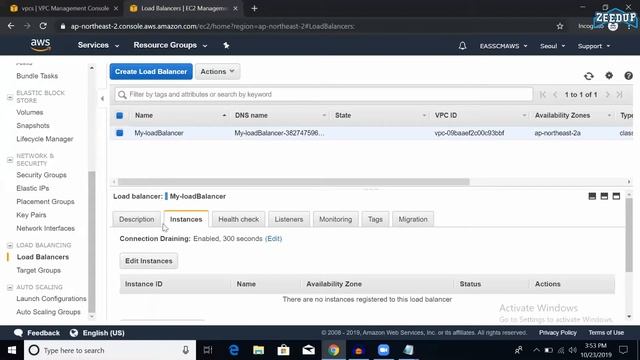
Task: Collapse the Network & Security section
Action: 10,160
